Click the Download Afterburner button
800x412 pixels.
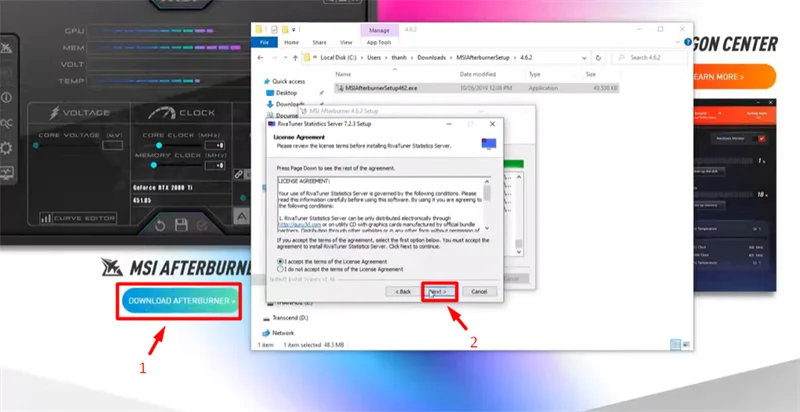point(181,301)
